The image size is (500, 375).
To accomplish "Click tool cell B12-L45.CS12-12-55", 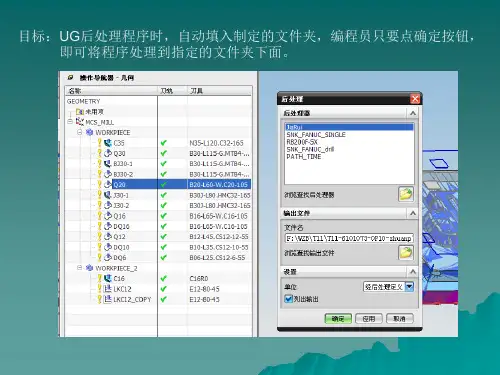I will pos(219,237).
